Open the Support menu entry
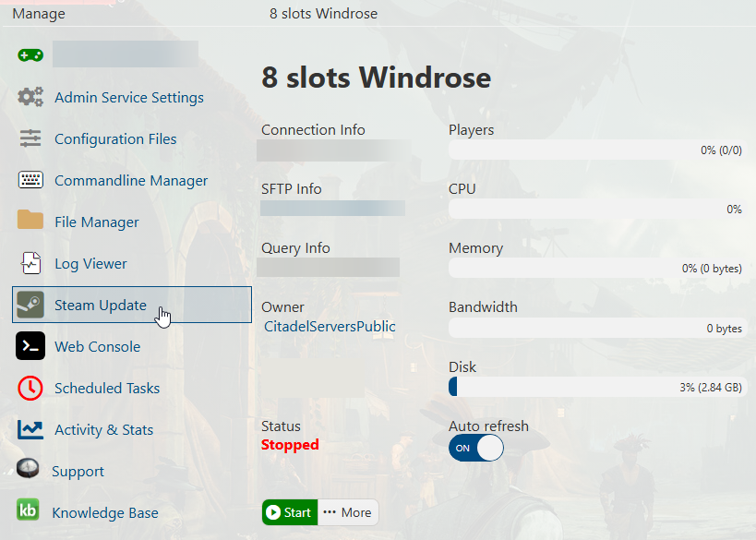Image resolution: width=756 pixels, height=540 pixels. [78, 472]
